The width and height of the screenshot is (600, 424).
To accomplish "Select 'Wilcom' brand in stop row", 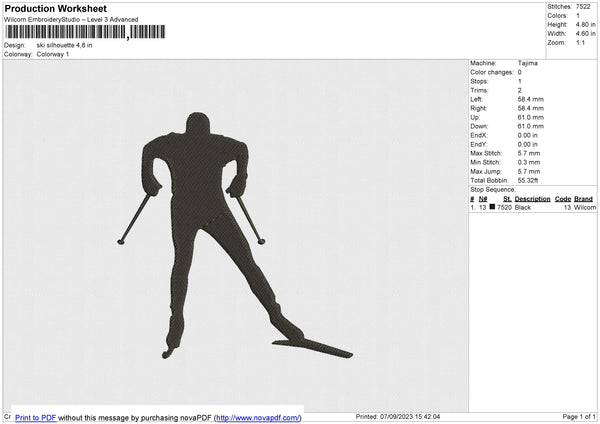I will [585, 207].
